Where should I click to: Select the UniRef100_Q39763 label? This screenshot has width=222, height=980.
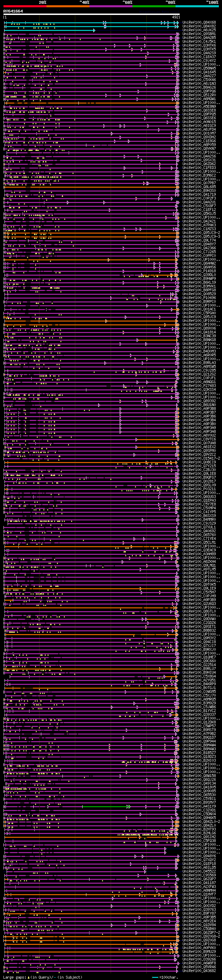coord(199,909)
